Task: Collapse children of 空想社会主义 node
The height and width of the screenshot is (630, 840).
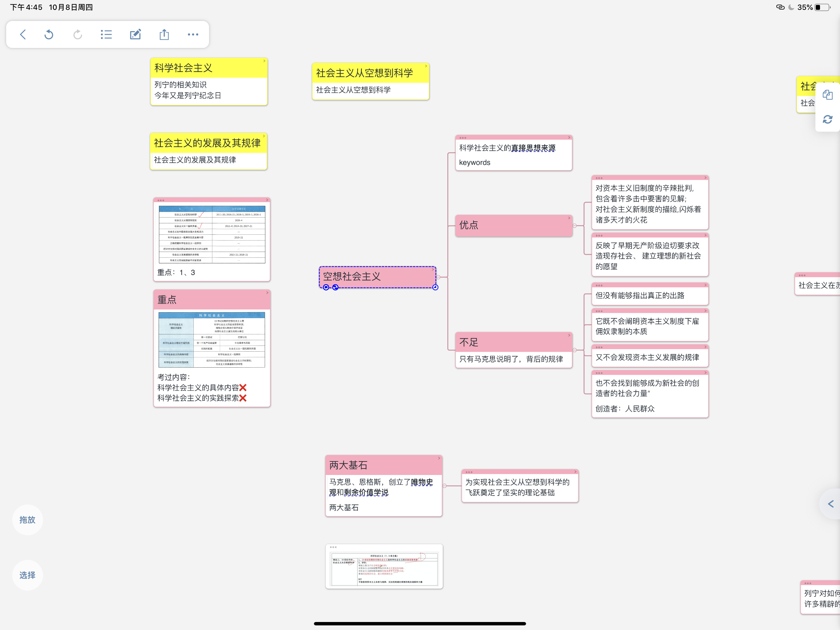Action: tap(438, 277)
